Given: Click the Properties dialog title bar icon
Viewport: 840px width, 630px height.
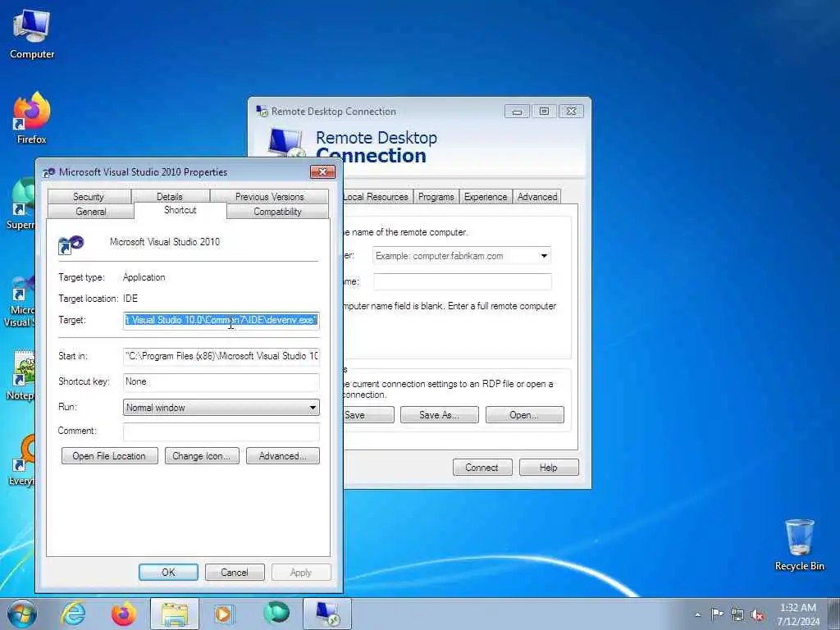Looking at the screenshot, I should (48, 172).
